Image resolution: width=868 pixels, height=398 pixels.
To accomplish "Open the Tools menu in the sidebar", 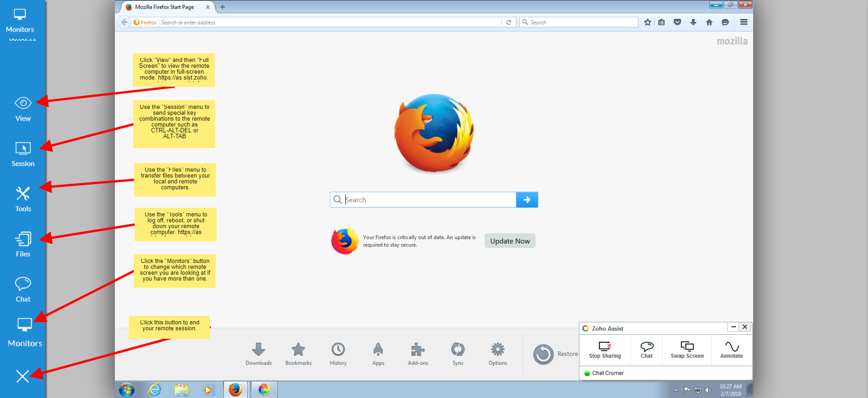I will click(23, 200).
